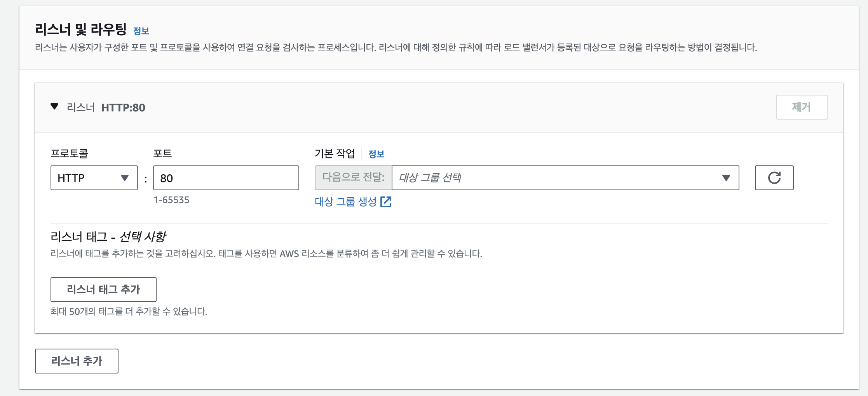Click the 리스너 태그 추가 button

[x=103, y=289]
